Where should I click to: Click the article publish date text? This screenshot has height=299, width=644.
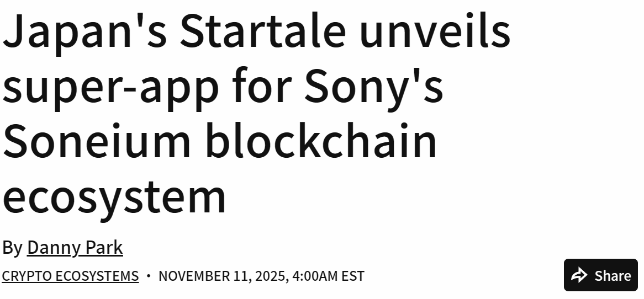click(261, 276)
